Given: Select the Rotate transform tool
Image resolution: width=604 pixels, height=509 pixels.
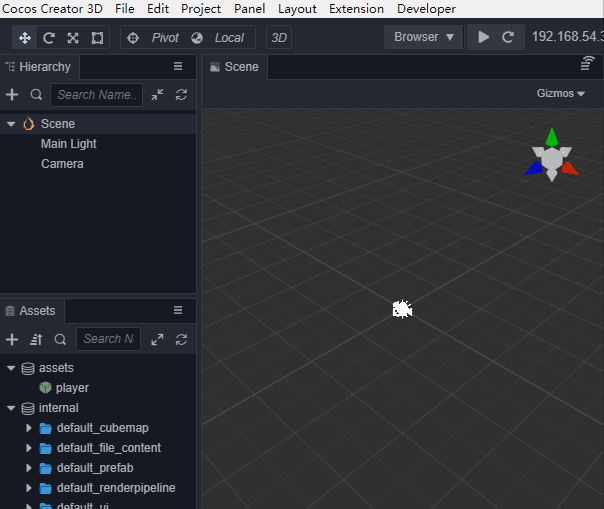Looking at the screenshot, I should point(49,38).
